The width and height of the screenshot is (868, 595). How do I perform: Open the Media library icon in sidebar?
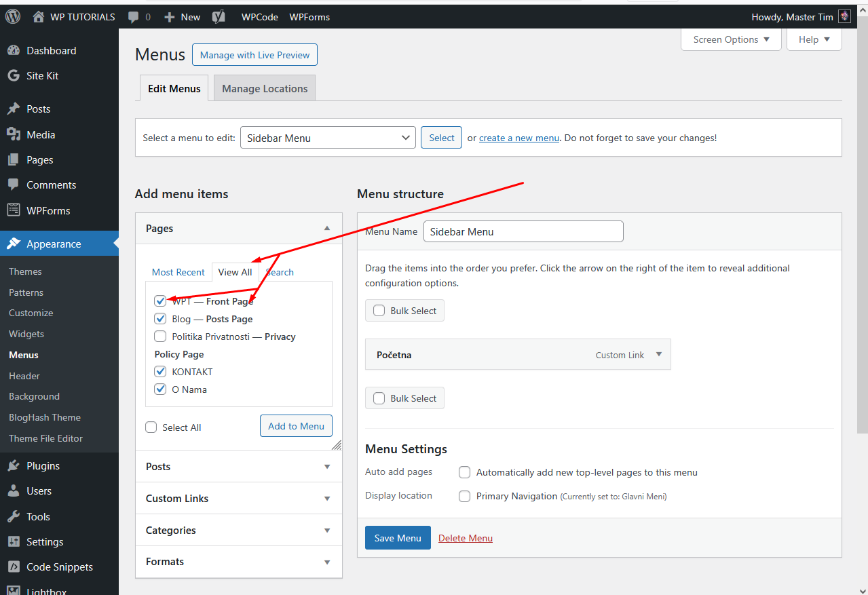(x=14, y=134)
